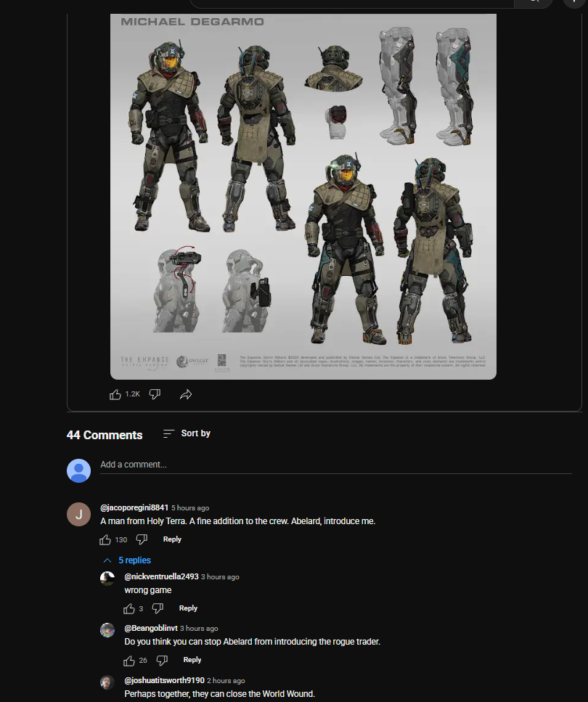The height and width of the screenshot is (702, 588).
Task: Dislike Beangoblinvt's reply
Action: click(162, 661)
